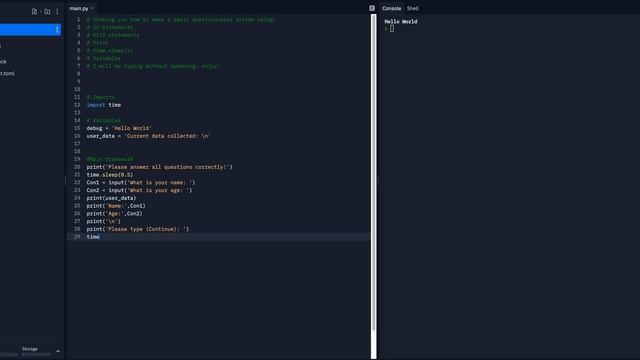Click the console input prompt cursor

[392, 29]
